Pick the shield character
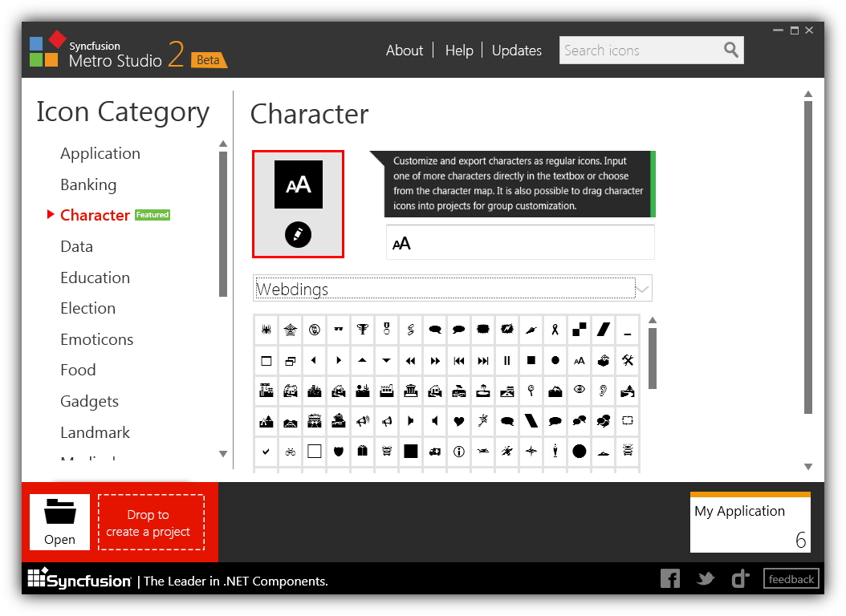Viewport: 846px width, 616px height. click(x=338, y=452)
